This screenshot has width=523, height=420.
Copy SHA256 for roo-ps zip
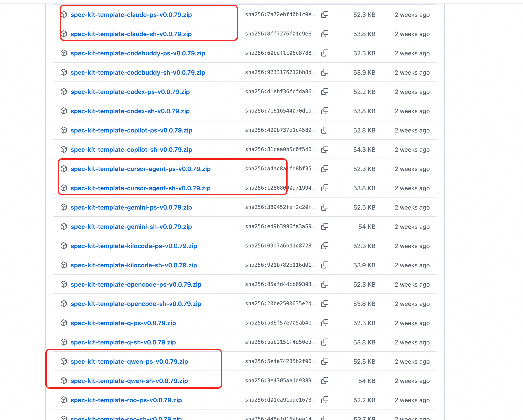pyautogui.click(x=325, y=400)
